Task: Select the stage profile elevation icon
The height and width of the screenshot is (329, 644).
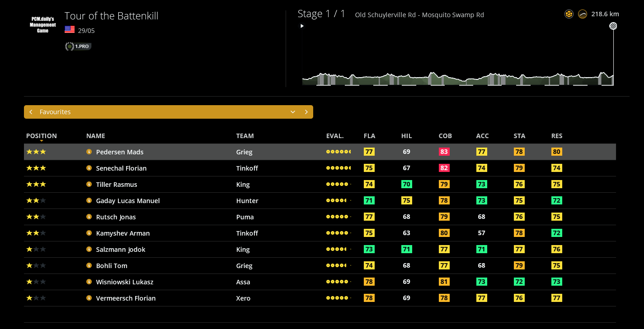Action: (582, 14)
